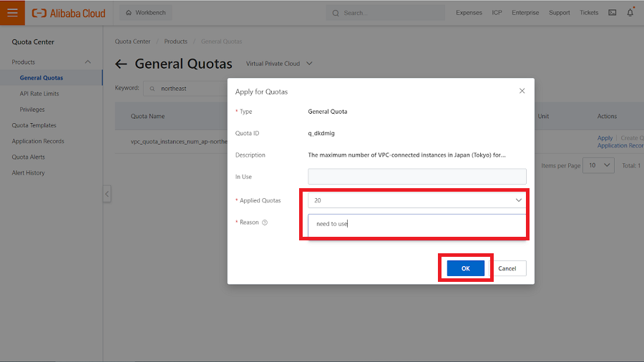This screenshot has height=362, width=644.
Task: Click the Reason text field
Action: (x=417, y=224)
